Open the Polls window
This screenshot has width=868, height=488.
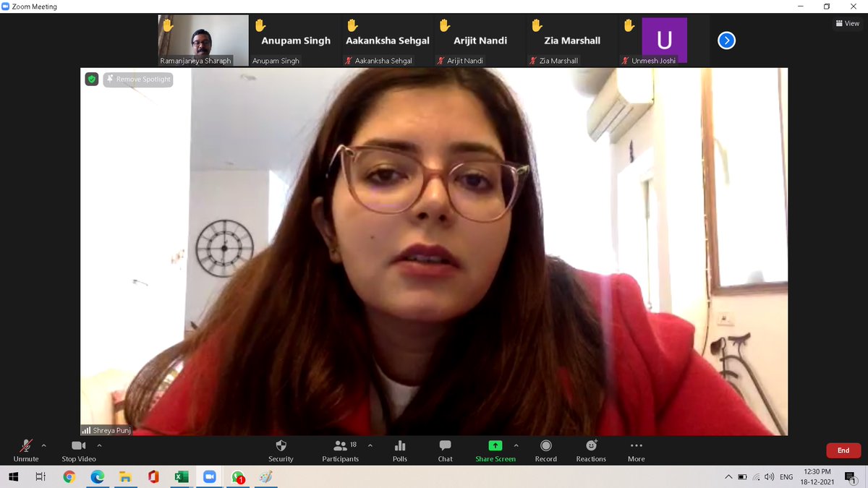coord(399,450)
